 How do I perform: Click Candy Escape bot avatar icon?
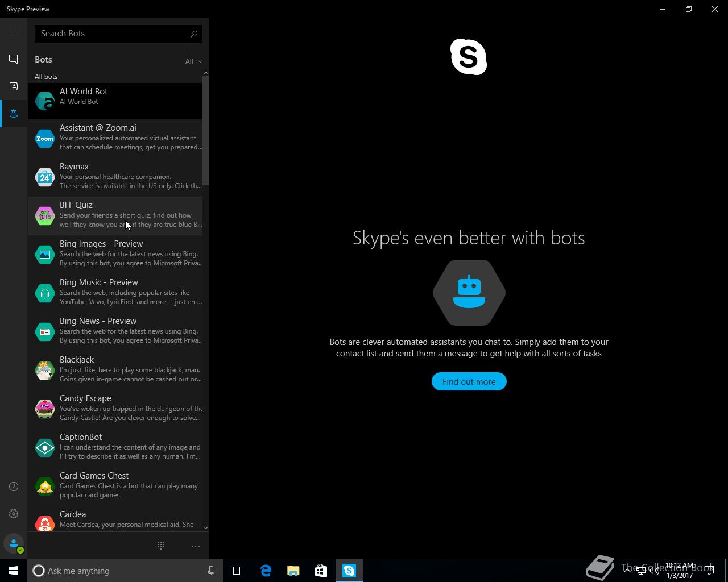click(x=45, y=409)
